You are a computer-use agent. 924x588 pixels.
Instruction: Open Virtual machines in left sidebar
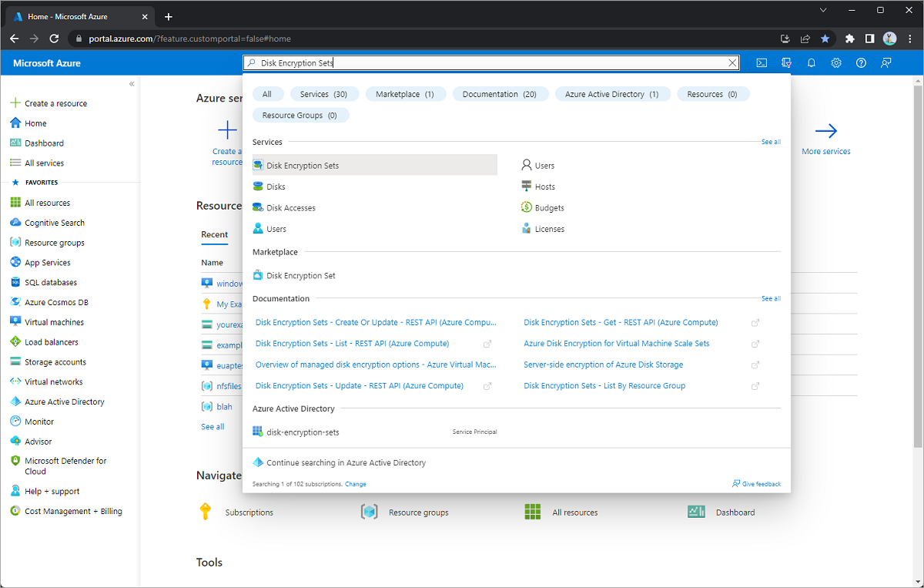click(54, 322)
